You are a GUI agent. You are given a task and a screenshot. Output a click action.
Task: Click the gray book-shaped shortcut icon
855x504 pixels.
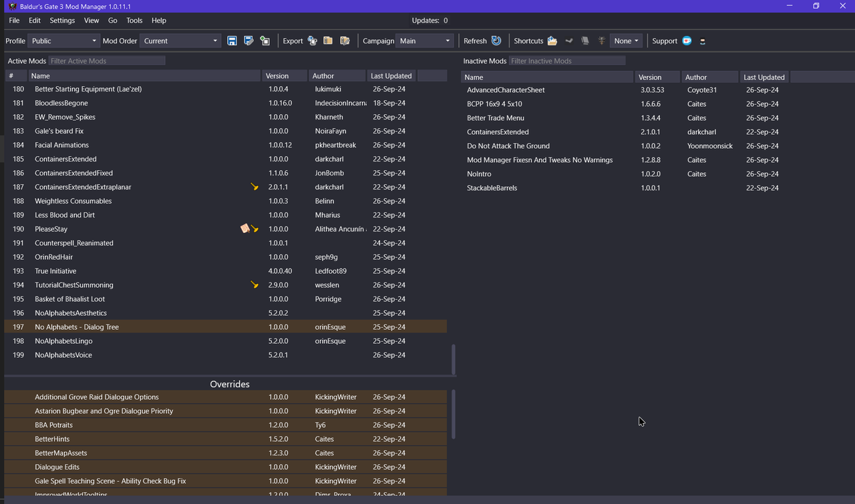click(x=585, y=41)
